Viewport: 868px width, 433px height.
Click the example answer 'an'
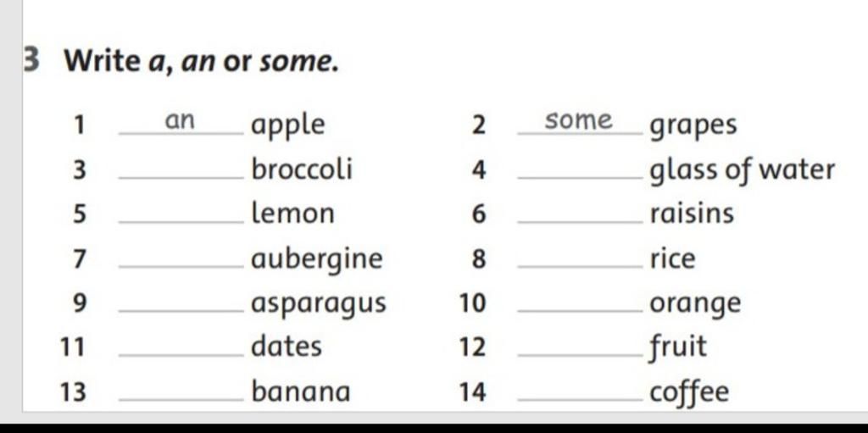[181, 121]
